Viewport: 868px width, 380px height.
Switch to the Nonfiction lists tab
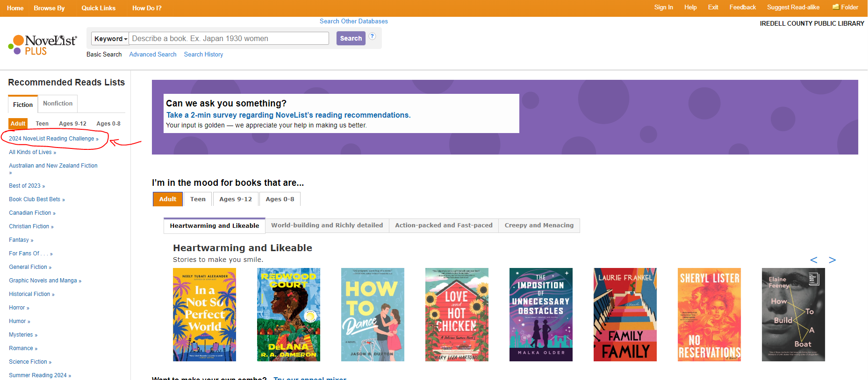coord(58,103)
